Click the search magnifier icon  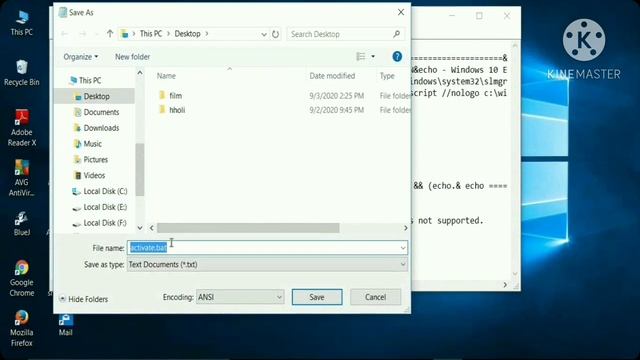click(x=396, y=34)
